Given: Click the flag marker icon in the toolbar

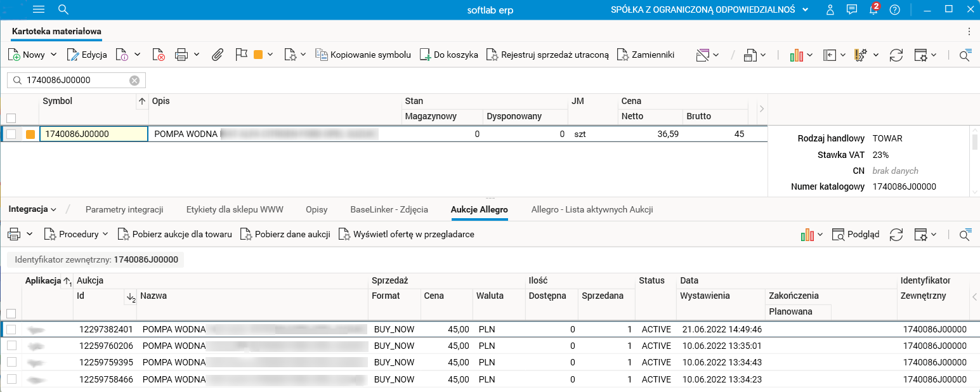Looking at the screenshot, I should tap(241, 55).
